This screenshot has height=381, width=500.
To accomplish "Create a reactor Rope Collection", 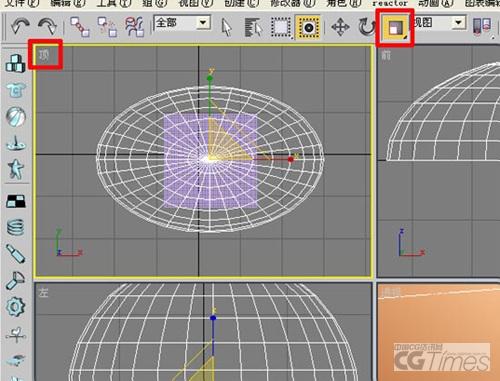I will click(15, 143).
